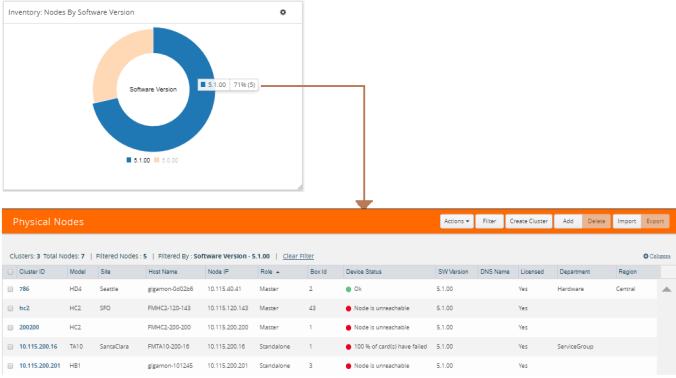
Task: Click the Hardware department cell
Action: coord(570,289)
